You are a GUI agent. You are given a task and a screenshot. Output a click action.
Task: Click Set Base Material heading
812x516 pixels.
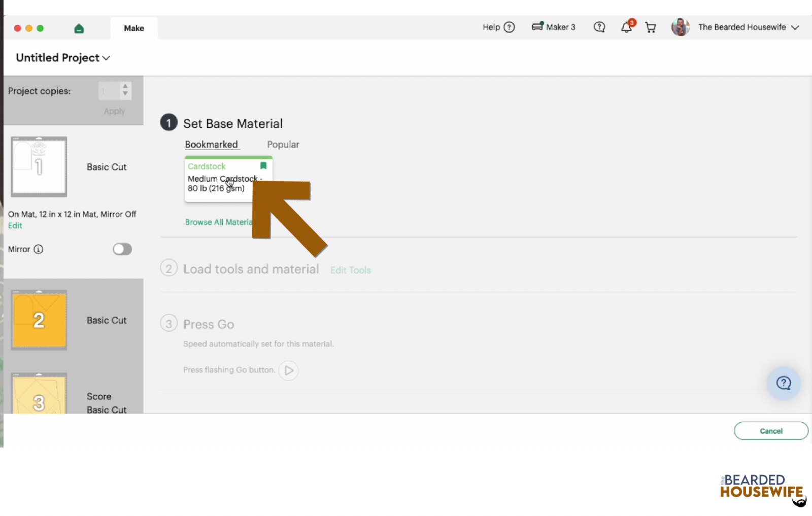click(x=233, y=124)
